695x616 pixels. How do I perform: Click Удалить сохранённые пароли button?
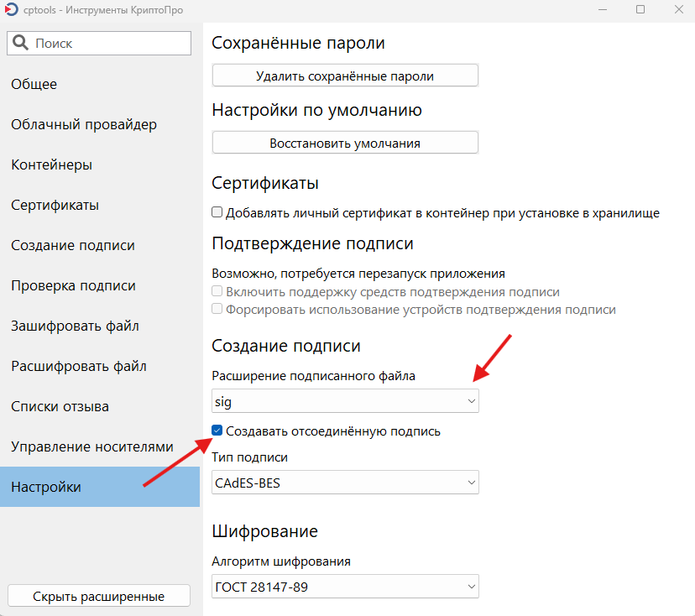coord(345,76)
